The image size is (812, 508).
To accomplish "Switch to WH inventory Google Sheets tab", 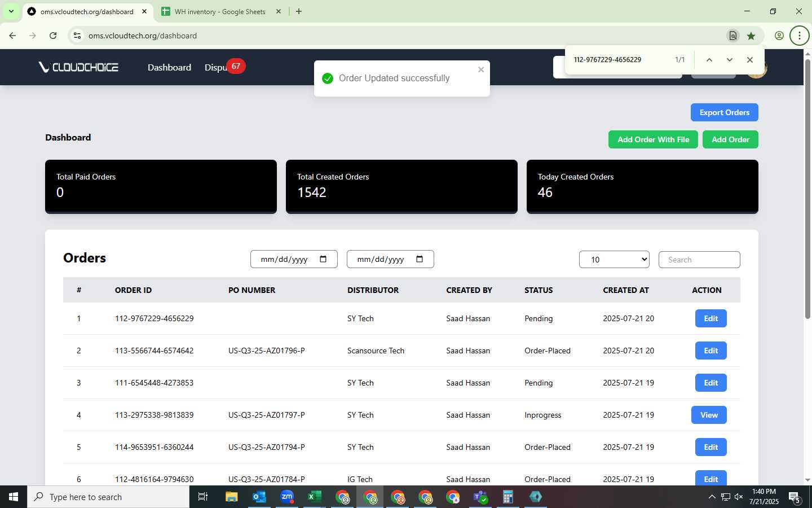I will [x=220, y=11].
